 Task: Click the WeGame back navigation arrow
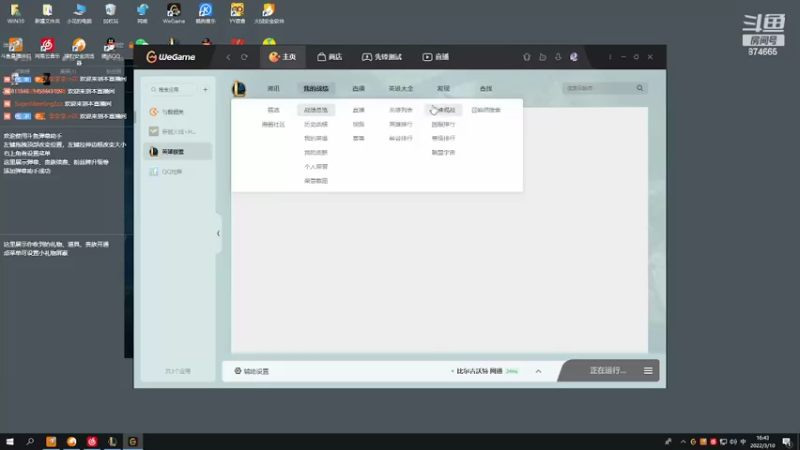(228, 57)
